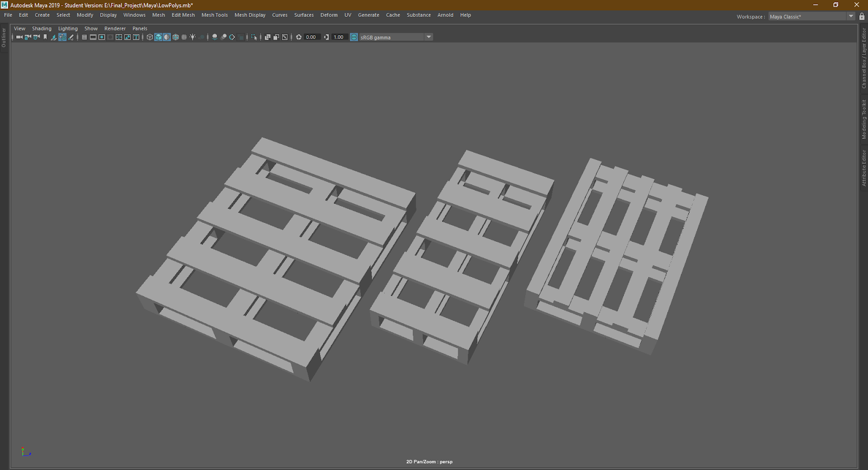Toggle textured display checker icon
Screen dimensions: 868x470
pos(184,37)
